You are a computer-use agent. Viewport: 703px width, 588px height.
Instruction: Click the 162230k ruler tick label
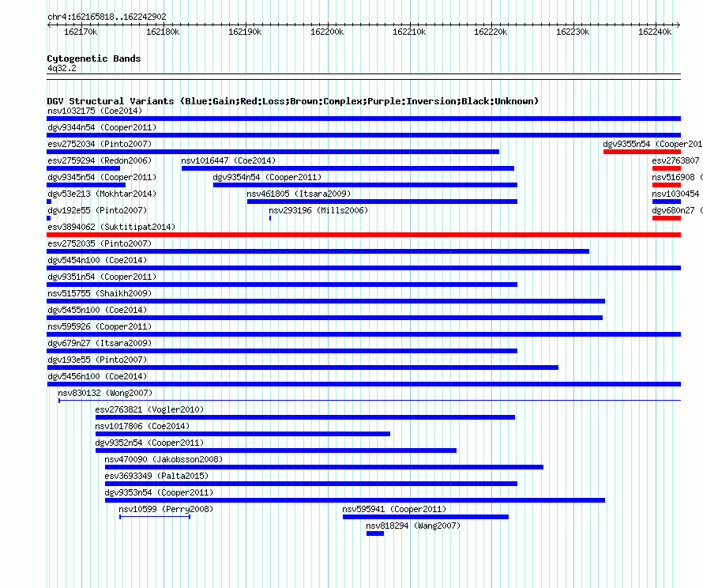pos(573,32)
